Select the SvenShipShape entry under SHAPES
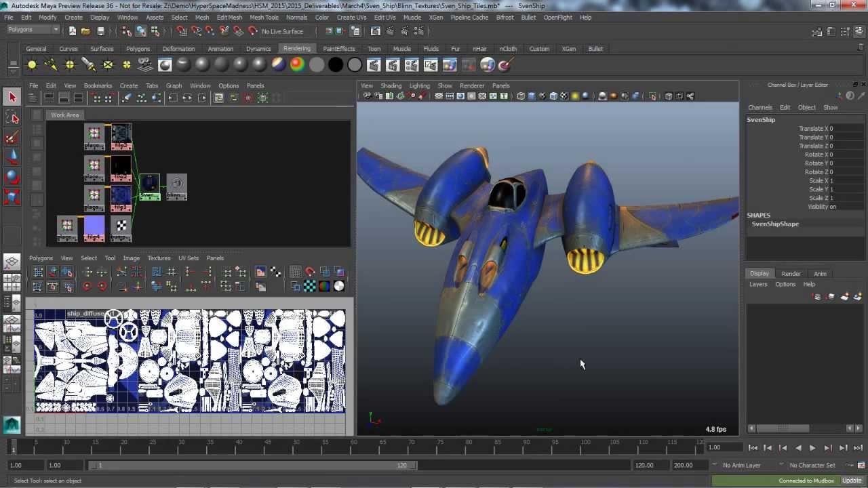Viewport: 868px width, 488px height. click(x=775, y=224)
